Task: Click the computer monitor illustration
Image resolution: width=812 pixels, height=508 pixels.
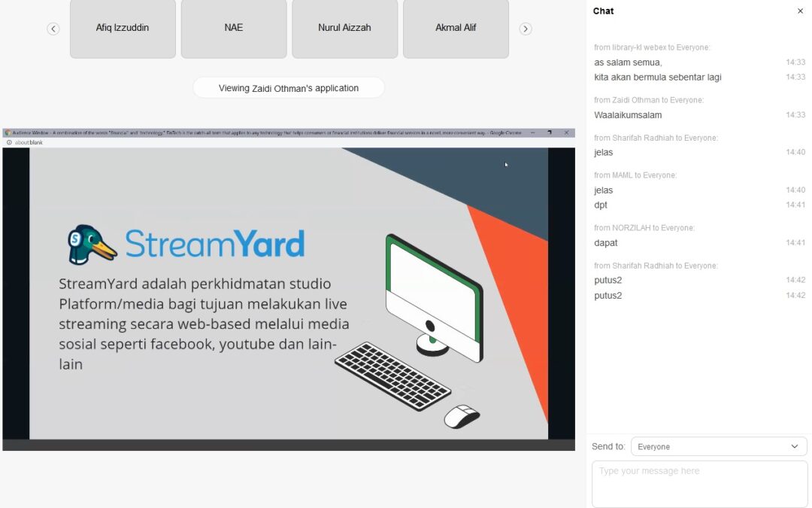Action: 434,297
